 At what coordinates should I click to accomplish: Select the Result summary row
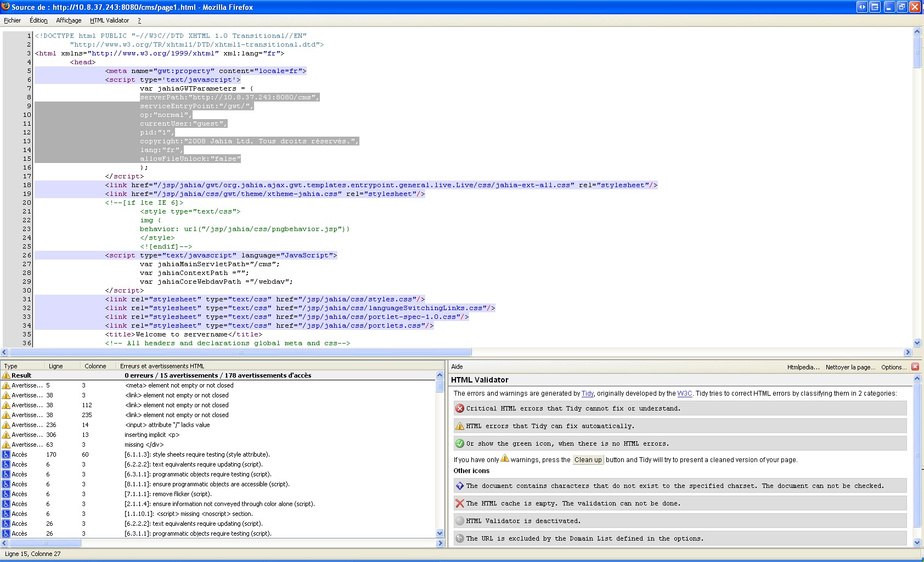218,375
